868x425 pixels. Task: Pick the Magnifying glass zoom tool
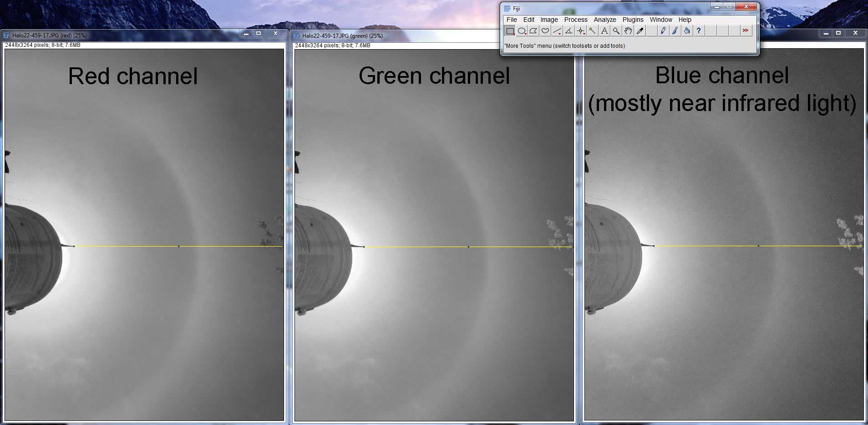[616, 31]
